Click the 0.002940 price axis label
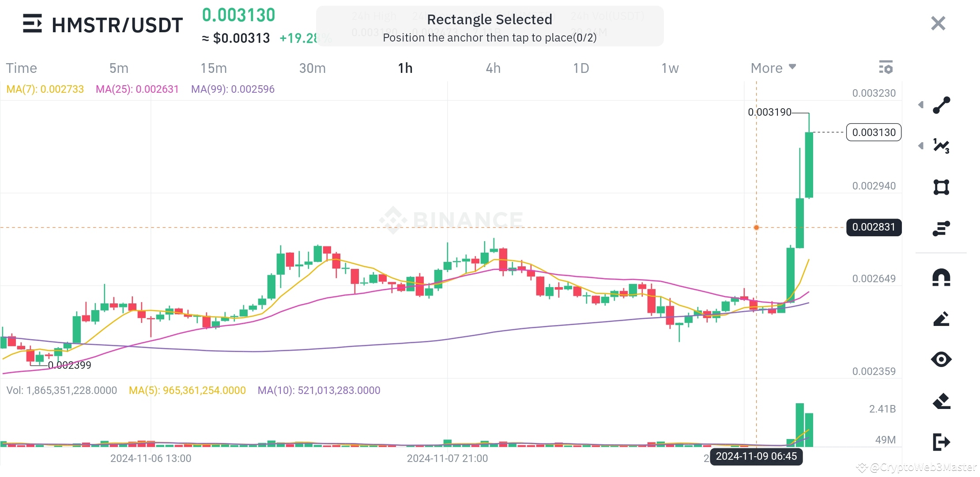 [x=874, y=186]
